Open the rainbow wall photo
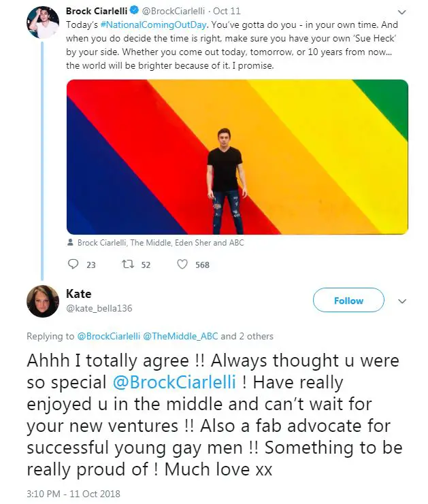The height and width of the screenshot is (504, 428). click(237, 157)
